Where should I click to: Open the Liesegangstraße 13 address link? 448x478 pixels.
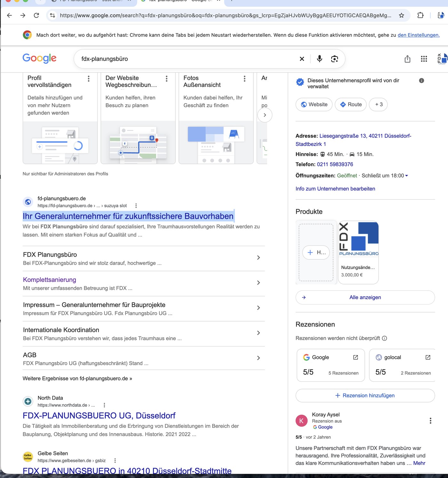pos(353,140)
